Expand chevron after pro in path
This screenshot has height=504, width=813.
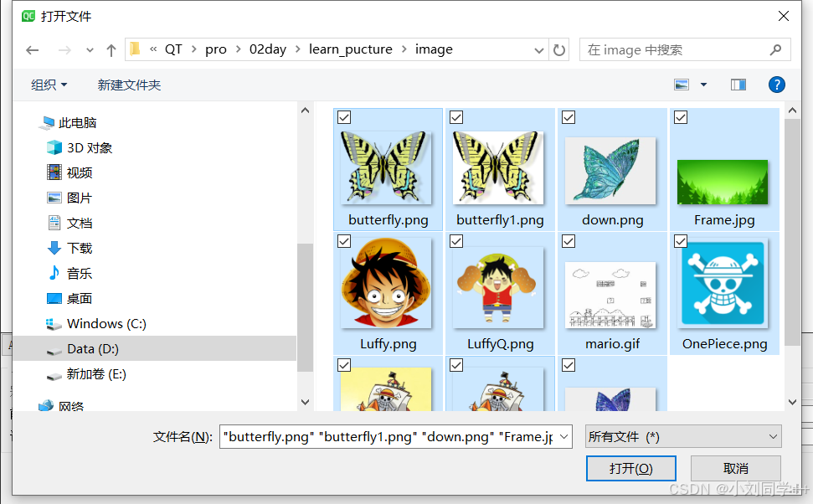(239, 49)
